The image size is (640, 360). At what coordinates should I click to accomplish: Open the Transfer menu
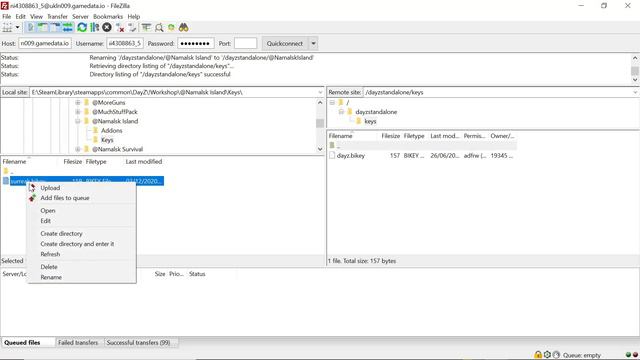pyautogui.click(x=57, y=16)
